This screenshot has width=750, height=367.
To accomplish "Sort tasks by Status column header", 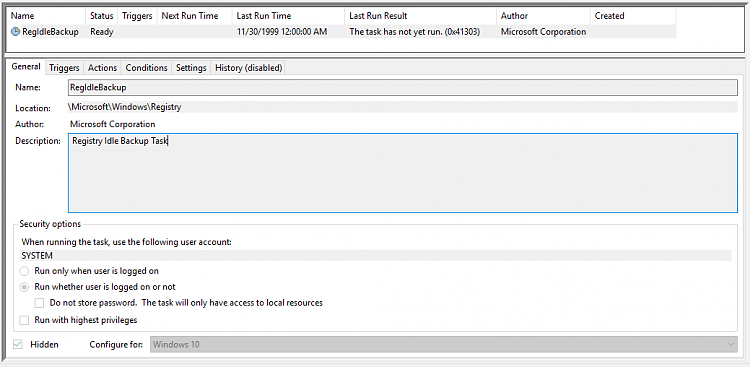I will [102, 16].
